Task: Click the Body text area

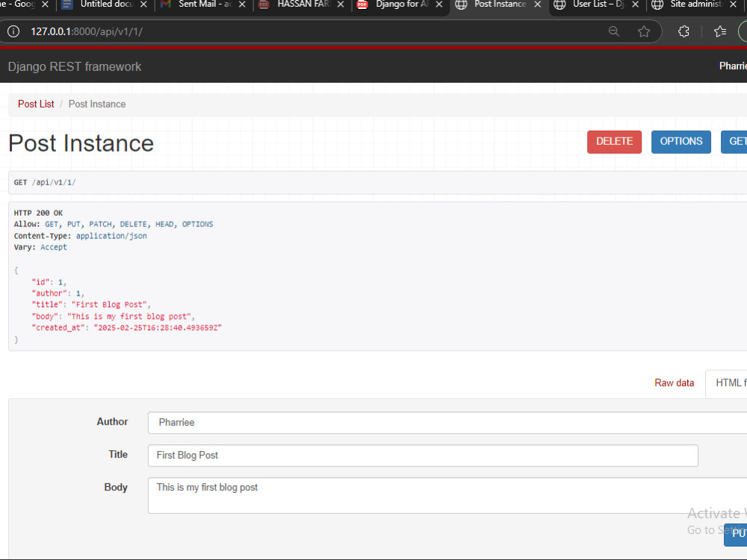Action: (x=447, y=495)
